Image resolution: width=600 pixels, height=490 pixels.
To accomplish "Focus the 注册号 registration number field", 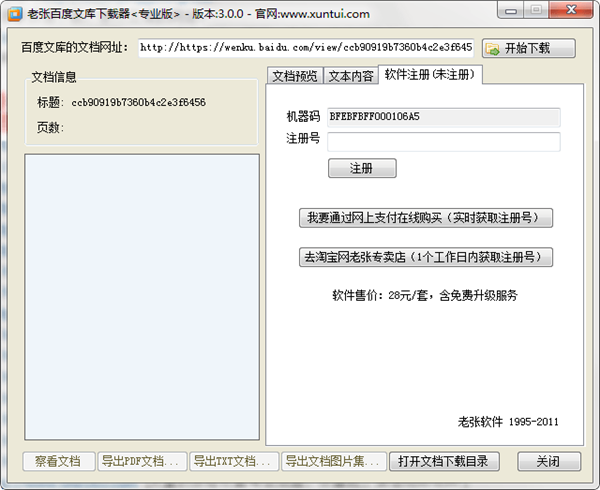I will coord(443,142).
